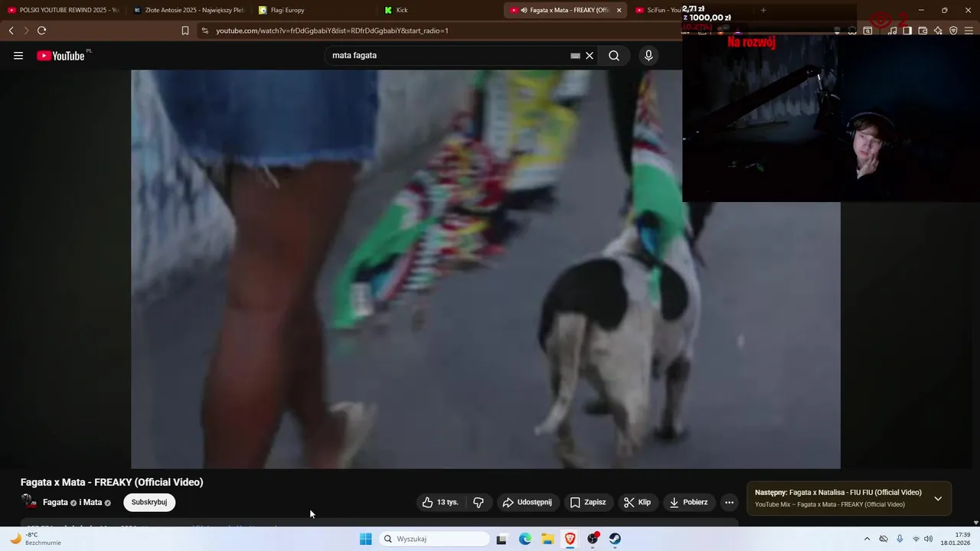Open Steam from the taskbar
The width and height of the screenshot is (980, 551).
click(616, 539)
